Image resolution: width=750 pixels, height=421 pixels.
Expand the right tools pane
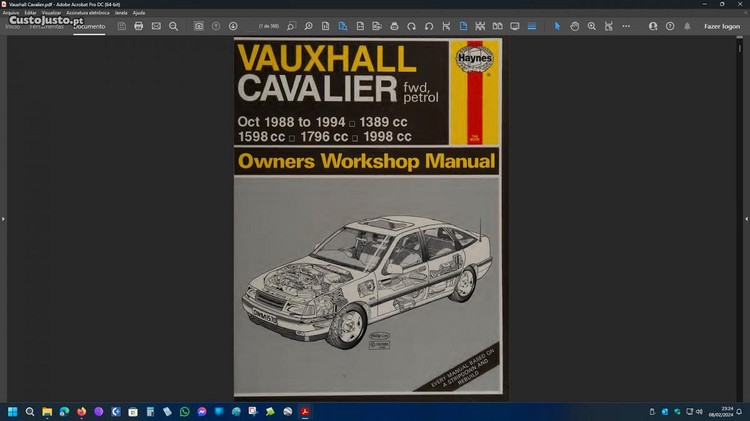click(746, 218)
